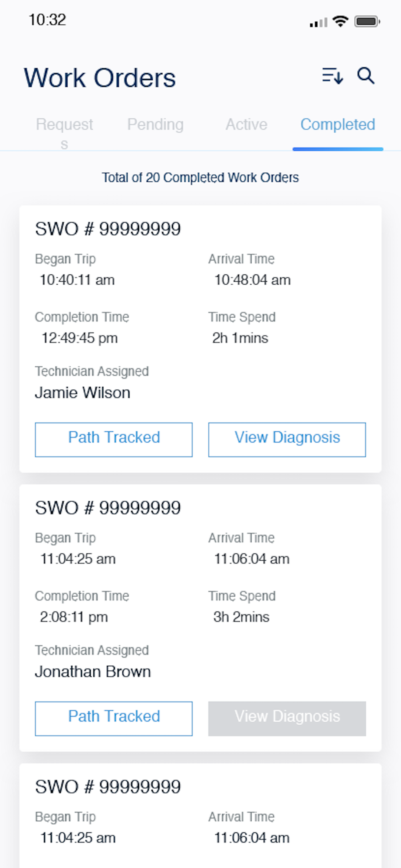401x868 pixels.
Task: Open Path Tracked for Jonathan Brown's order
Action: 114,719
